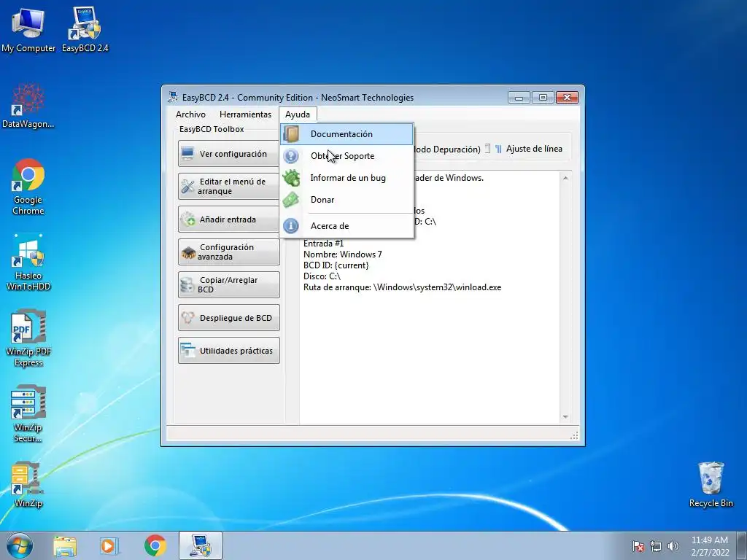Click the EasyBCD taskbar button

(x=201, y=545)
